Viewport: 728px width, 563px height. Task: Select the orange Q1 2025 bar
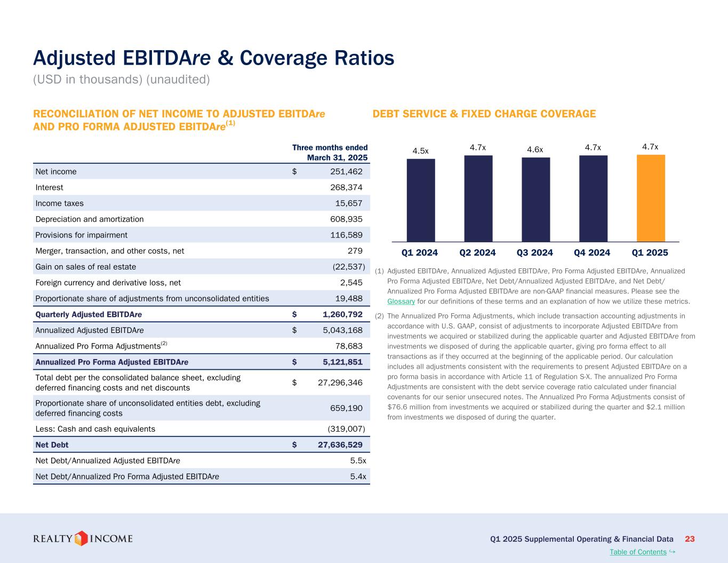(x=651, y=199)
